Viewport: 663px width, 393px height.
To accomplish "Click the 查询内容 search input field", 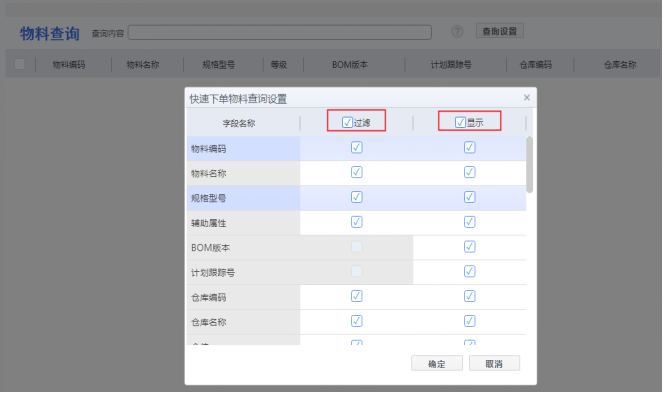I will [280, 32].
